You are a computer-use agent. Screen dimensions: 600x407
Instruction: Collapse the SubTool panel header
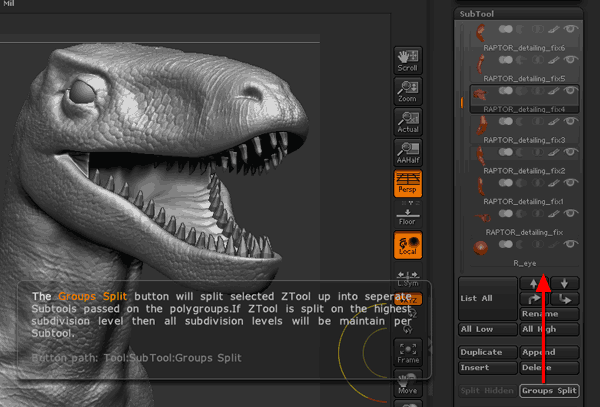point(519,14)
